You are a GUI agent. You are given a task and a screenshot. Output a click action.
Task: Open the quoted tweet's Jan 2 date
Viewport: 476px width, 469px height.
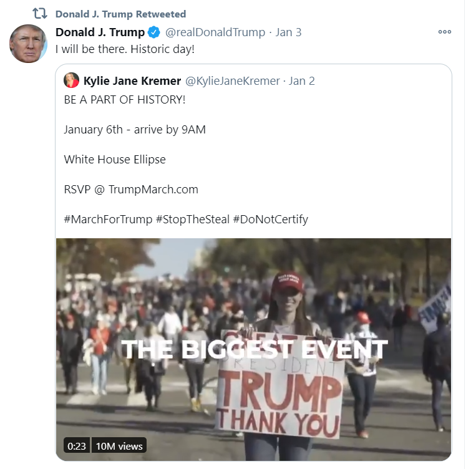click(301, 81)
